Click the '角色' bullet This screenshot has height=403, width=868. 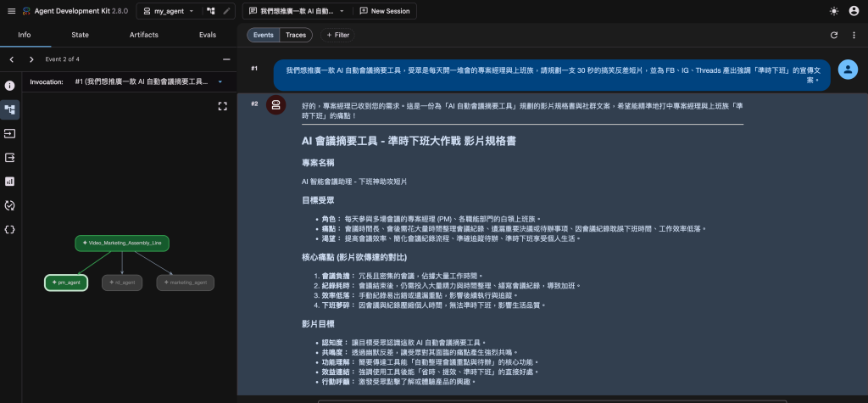tap(431, 219)
